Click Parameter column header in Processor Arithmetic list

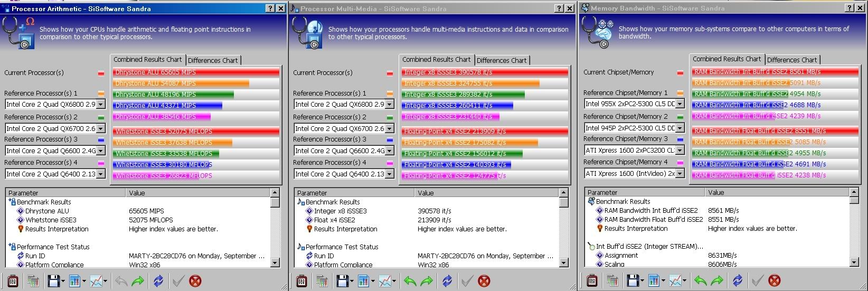pyautogui.click(x=66, y=193)
